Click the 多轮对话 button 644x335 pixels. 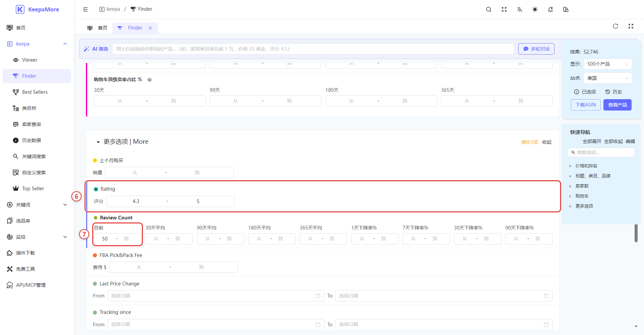click(x=536, y=49)
